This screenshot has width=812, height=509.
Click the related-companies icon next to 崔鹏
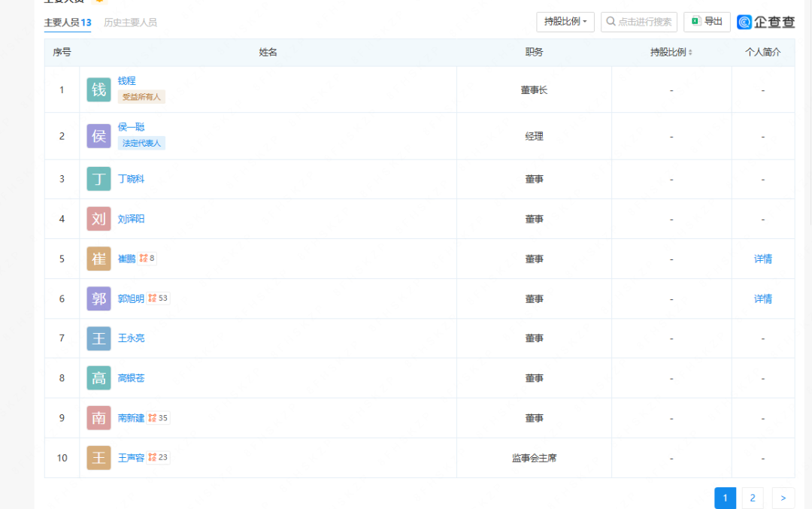(x=144, y=259)
